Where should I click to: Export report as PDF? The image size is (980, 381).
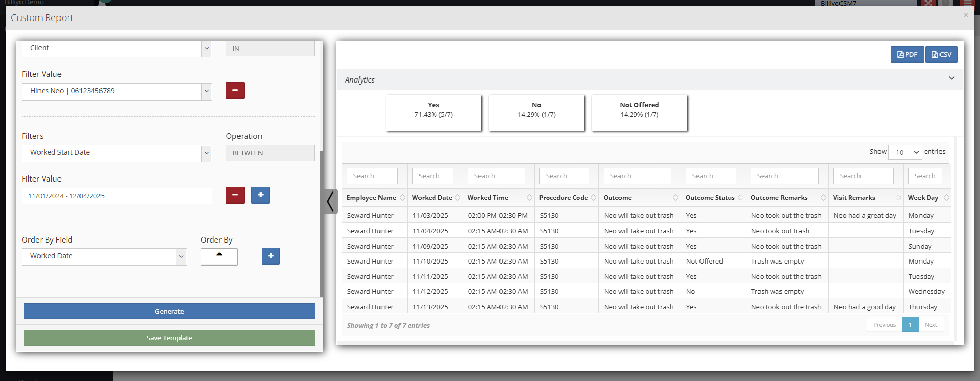pos(907,54)
